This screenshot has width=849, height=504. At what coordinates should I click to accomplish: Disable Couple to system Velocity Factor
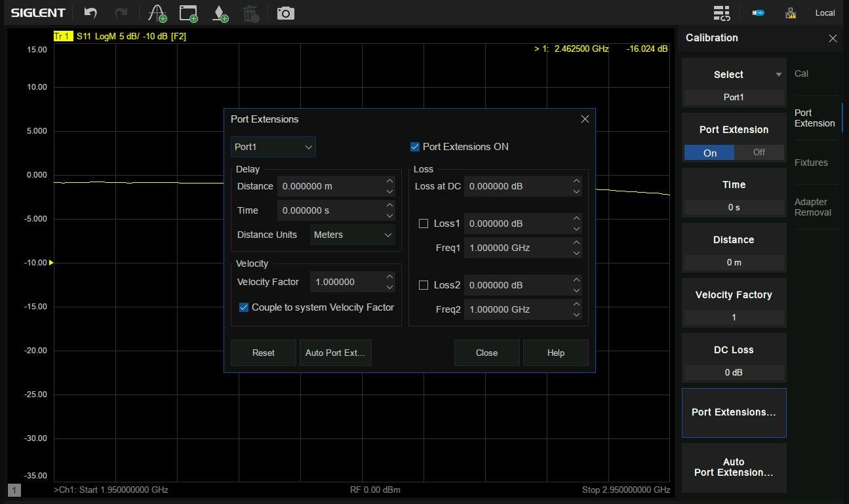pos(244,307)
